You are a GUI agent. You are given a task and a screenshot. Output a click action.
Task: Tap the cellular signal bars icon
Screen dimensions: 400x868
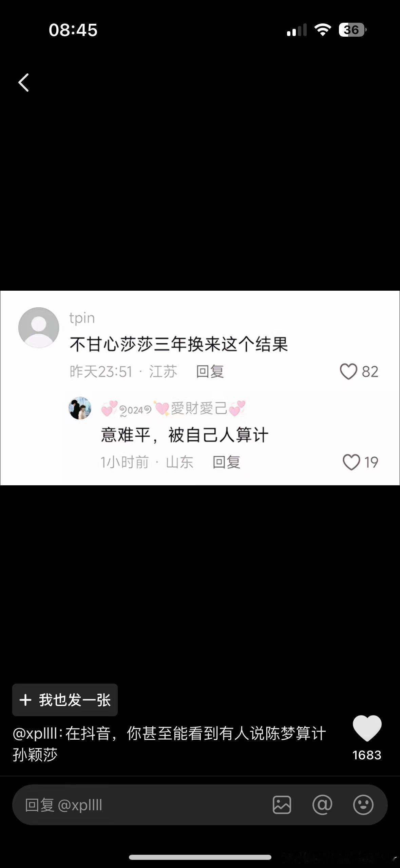click(297, 30)
